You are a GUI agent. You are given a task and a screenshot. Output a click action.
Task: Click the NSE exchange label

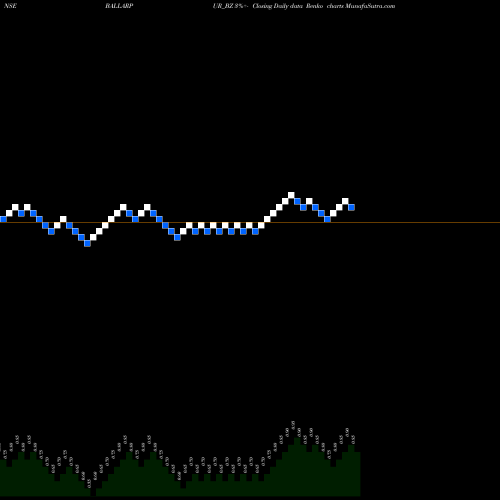coord(10,6)
